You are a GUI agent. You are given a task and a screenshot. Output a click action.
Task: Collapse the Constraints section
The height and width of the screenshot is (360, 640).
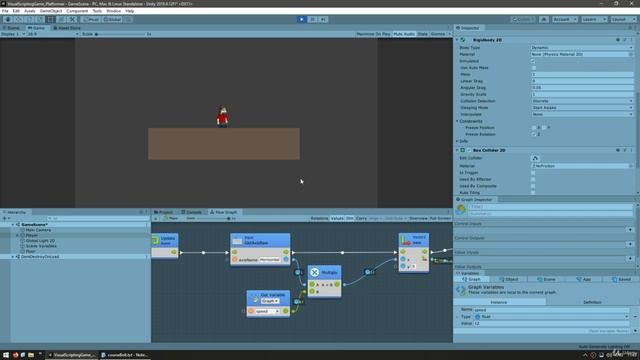coord(457,121)
